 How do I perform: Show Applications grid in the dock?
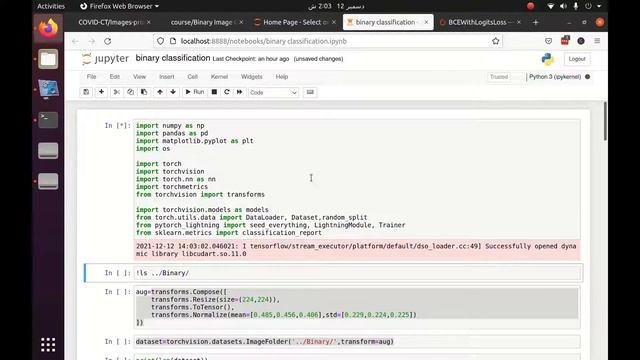48,345
